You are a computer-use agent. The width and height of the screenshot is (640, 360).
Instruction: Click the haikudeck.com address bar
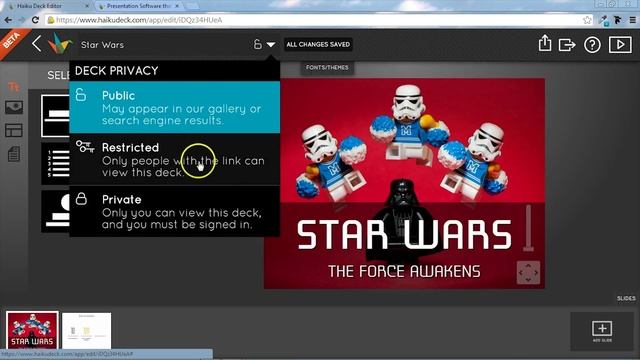[318, 20]
